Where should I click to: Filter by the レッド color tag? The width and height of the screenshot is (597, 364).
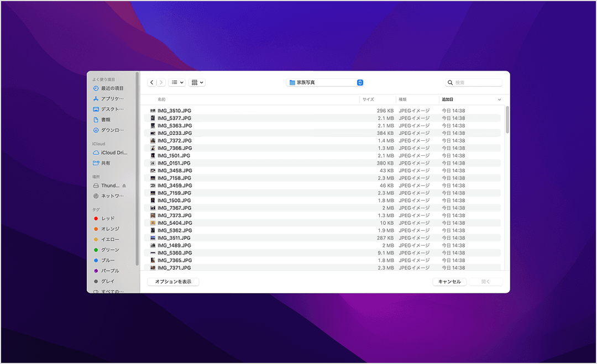point(107,219)
